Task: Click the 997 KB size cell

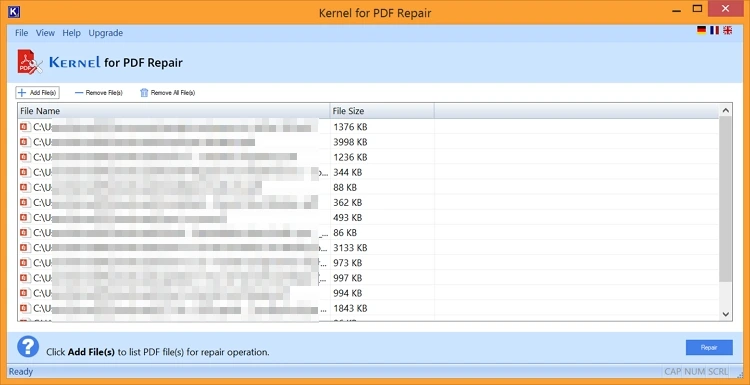Action: 382,278
